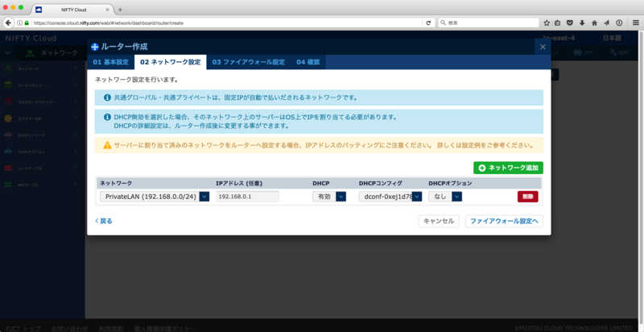Open the Firefox hamburger menu
The height and width of the screenshot is (332, 644).
(x=636, y=23)
